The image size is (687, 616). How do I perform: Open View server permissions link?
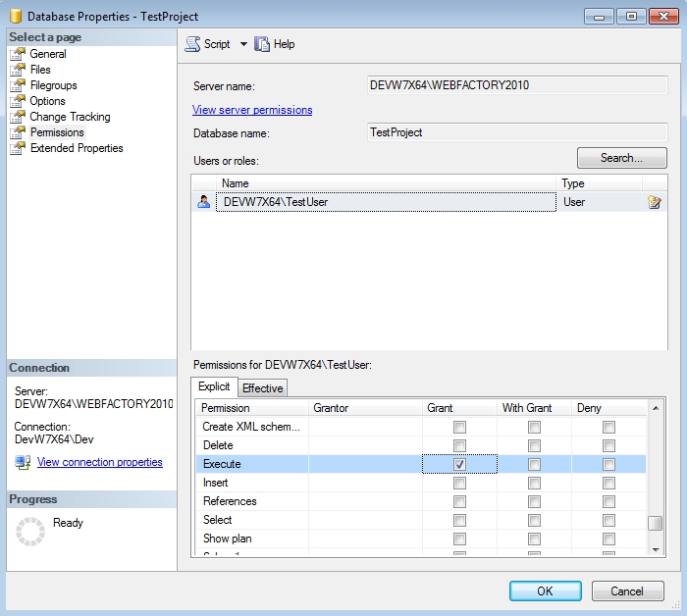252,110
